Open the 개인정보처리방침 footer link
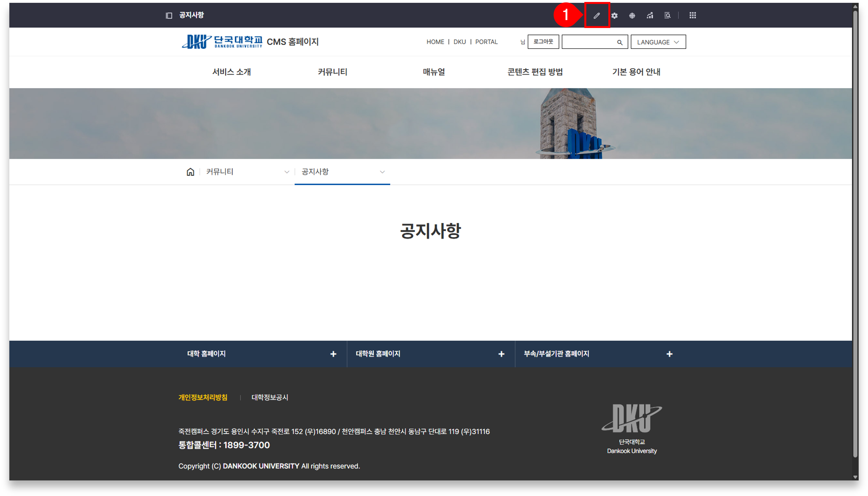 (203, 397)
